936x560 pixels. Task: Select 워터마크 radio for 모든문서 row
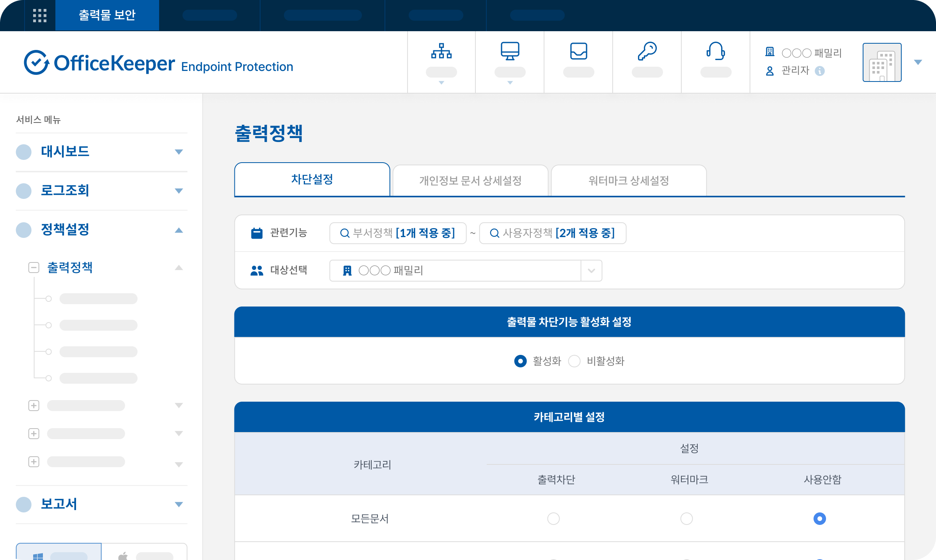point(686,519)
